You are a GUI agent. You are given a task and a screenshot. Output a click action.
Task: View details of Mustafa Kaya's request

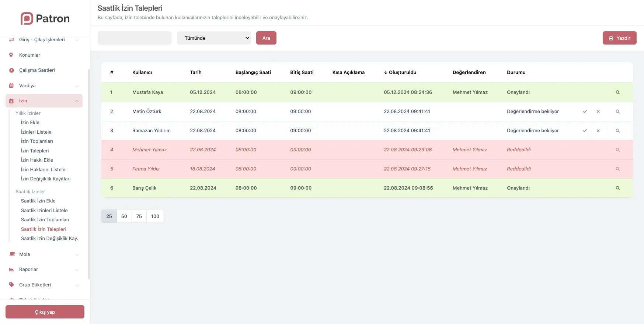tap(617, 92)
